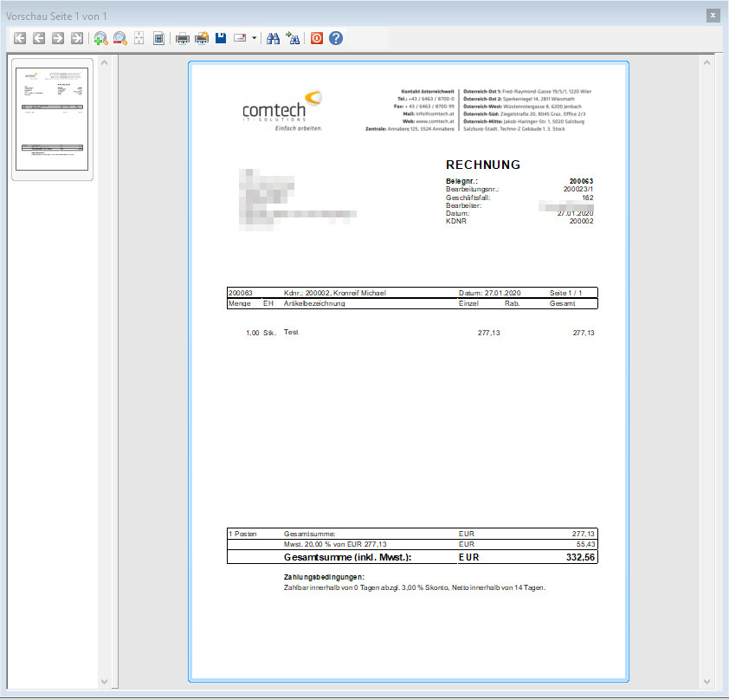Print the invoice preview
The width and height of the screenshot is (729, 700).
(183, 38)
